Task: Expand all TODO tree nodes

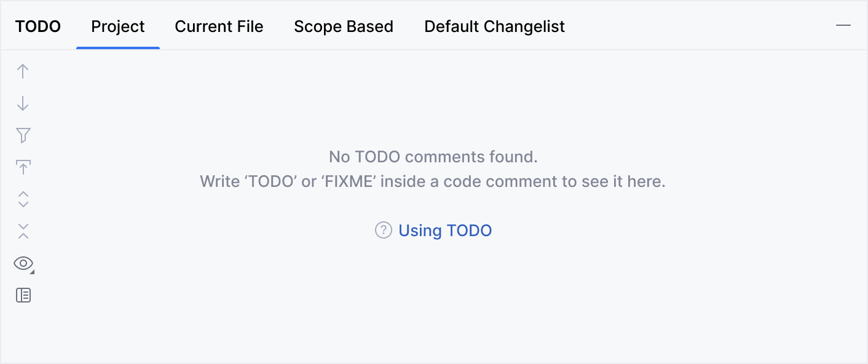Action: (x=23, y=199)
